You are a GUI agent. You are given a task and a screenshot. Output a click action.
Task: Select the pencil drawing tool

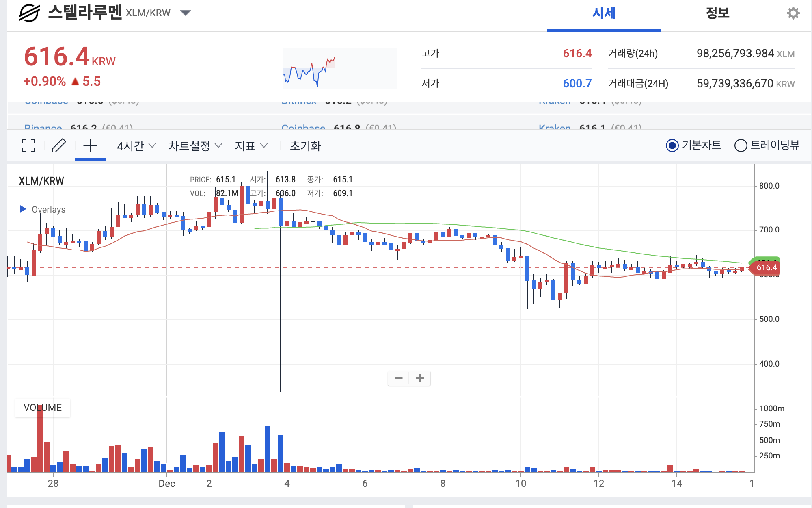point(59,145)
